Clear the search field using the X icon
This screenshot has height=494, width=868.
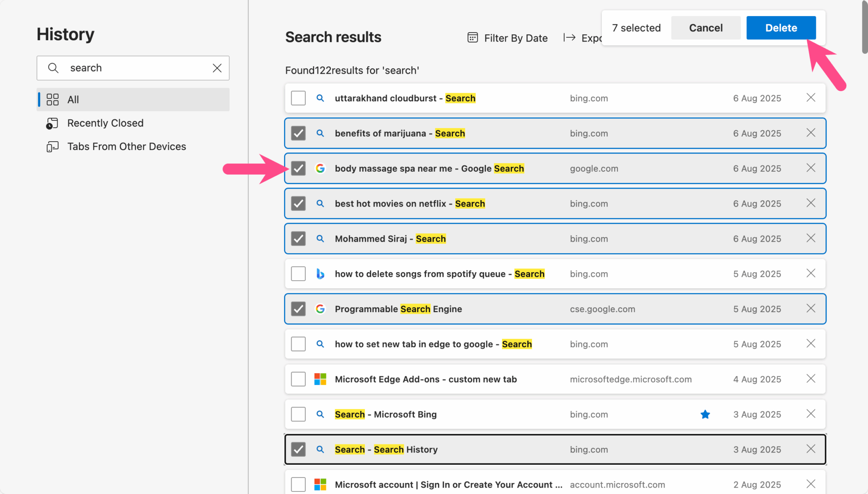[x=217, y=68]
